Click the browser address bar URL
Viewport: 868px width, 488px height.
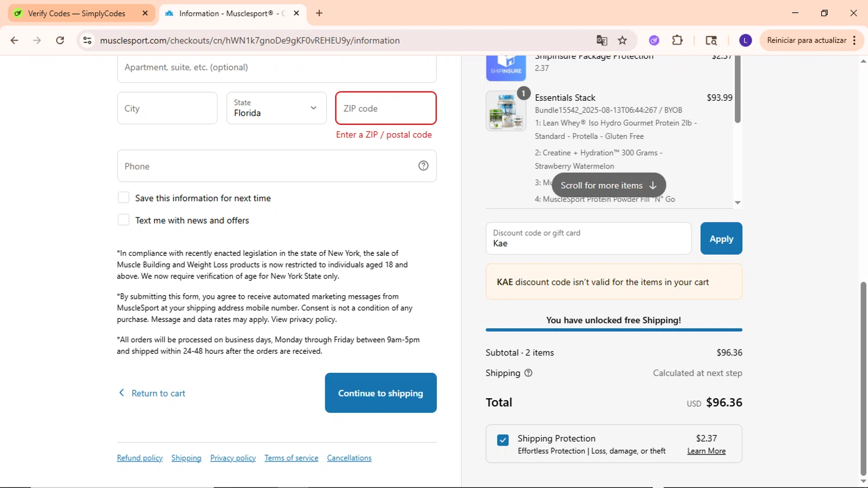[250, 41]
